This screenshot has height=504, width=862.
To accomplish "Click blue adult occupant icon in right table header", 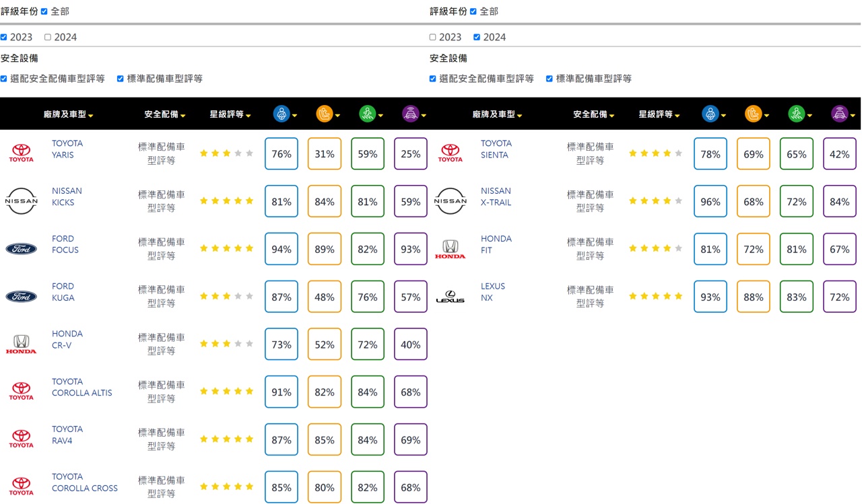I will (710, 114).
